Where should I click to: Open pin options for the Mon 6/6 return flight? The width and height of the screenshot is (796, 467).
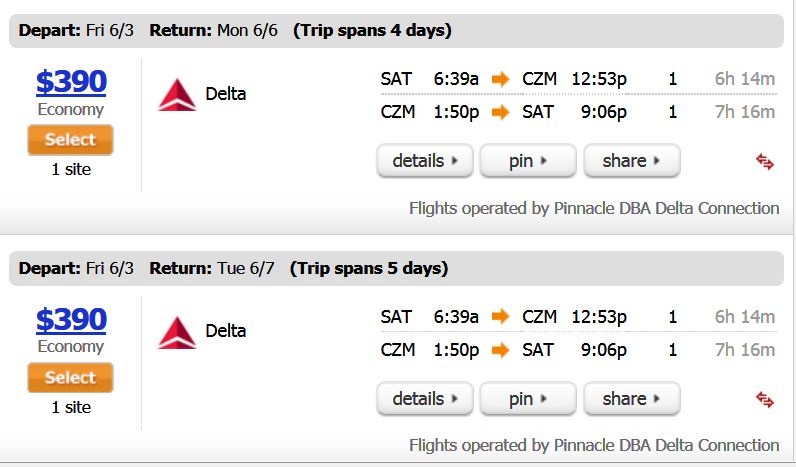coord(528,161)
